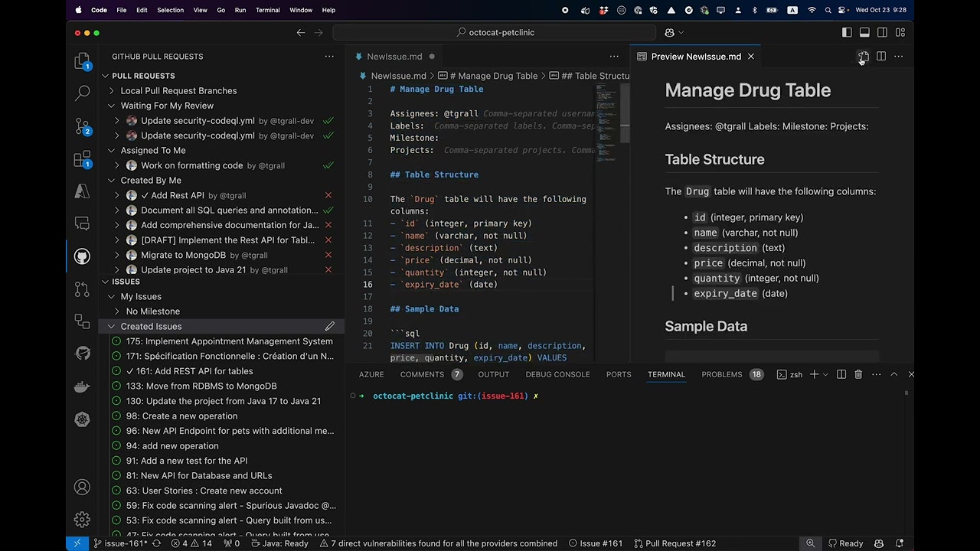980x551 pixels.
Task: Close the Preview NewIssue.md tab
Action: tap(751, 57)
